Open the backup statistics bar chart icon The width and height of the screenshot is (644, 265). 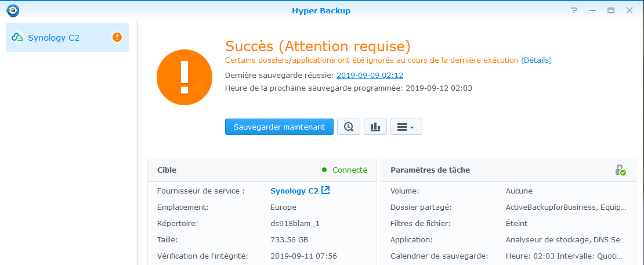[375, 127]
